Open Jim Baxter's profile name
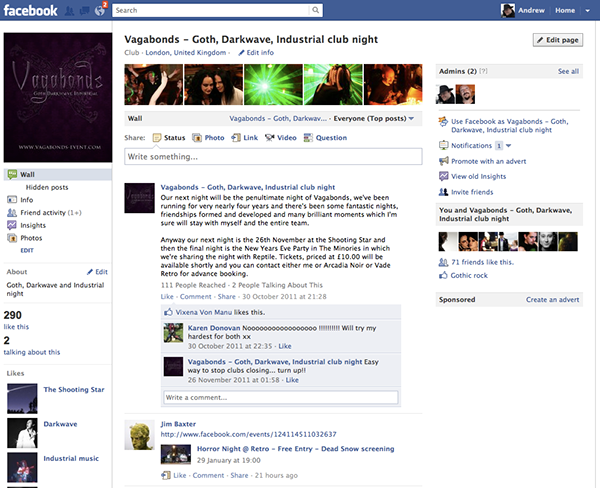 coord(178,424)
